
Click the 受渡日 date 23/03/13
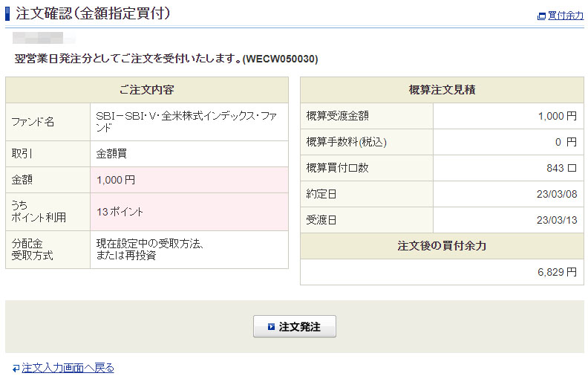pos(558,220)
